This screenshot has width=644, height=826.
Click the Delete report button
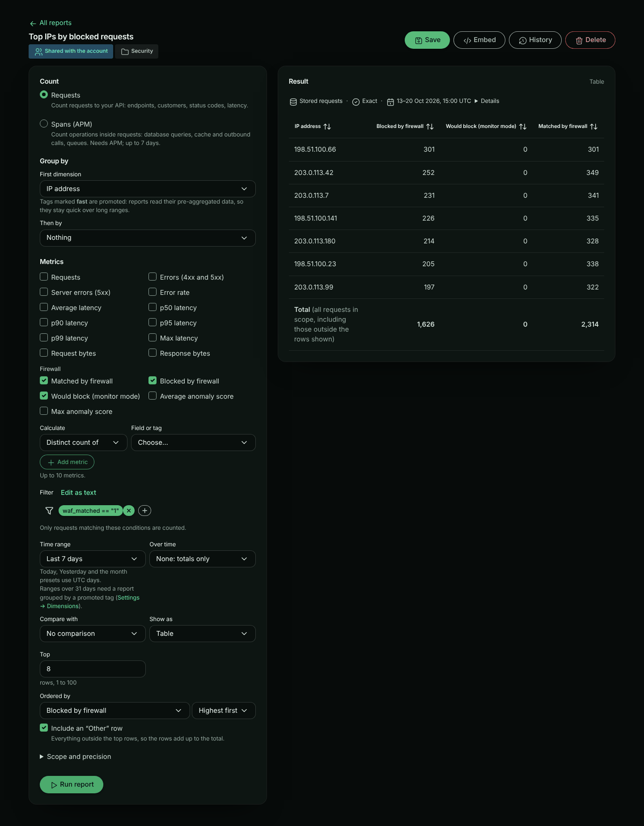coord(590,40)
